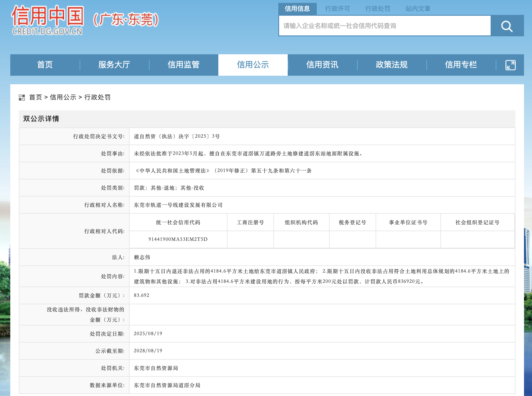
Task: Click the 统一社会信用代码 column header
Action: coord(178,222)
